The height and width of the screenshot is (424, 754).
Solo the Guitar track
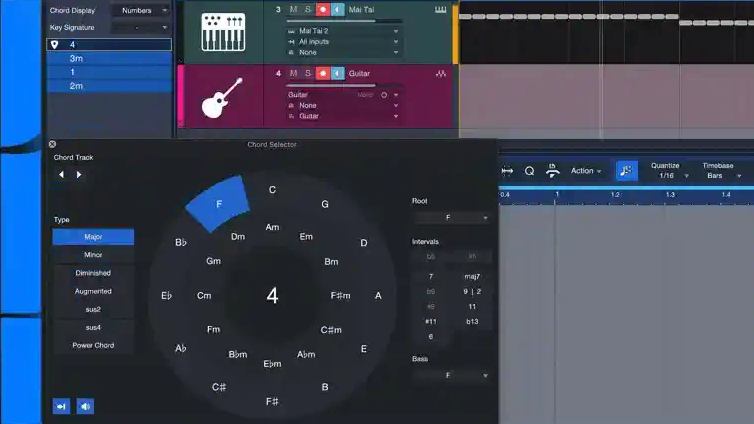[308, 73]
